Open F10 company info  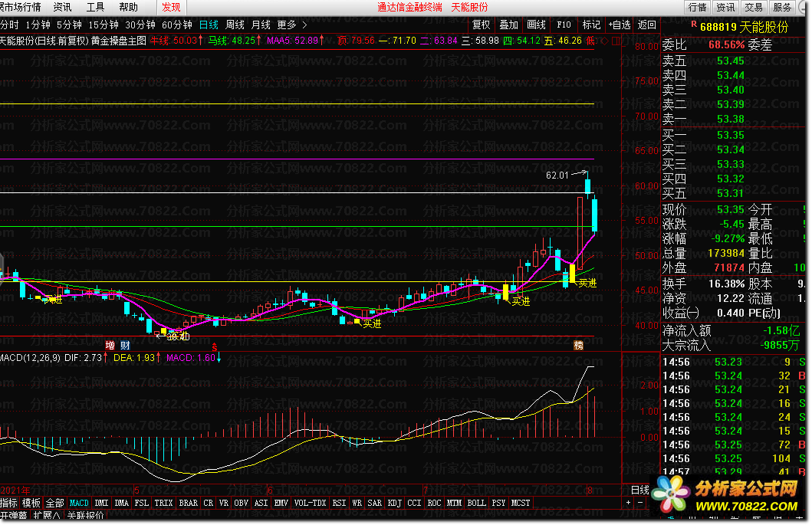(564, 25)
